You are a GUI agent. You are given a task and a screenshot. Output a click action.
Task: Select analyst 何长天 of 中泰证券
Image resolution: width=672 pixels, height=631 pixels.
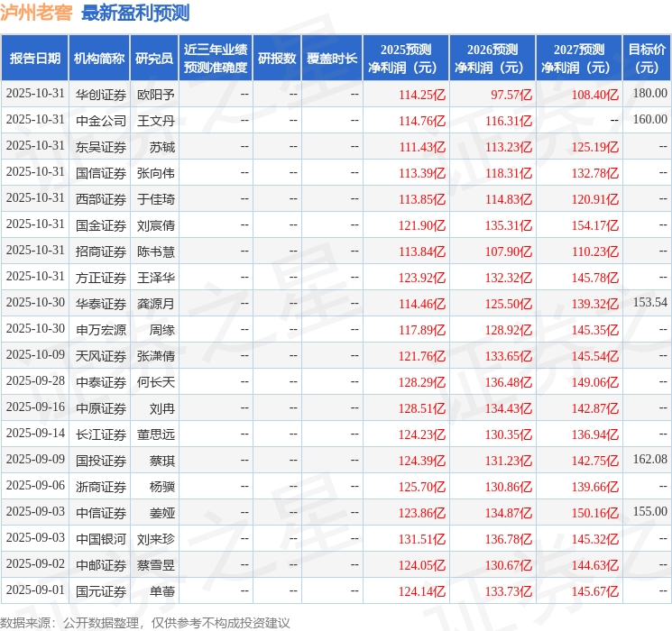click(x=155, y=382)
